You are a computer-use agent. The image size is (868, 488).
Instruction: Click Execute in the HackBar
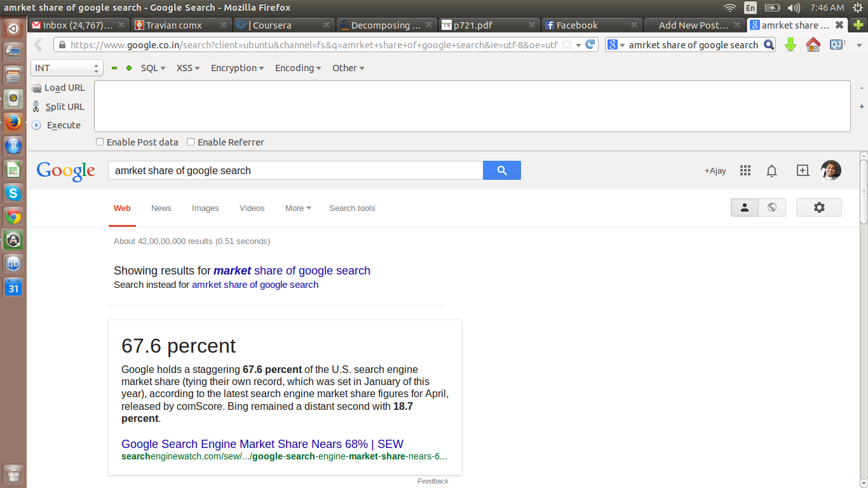tap(64, 125)
